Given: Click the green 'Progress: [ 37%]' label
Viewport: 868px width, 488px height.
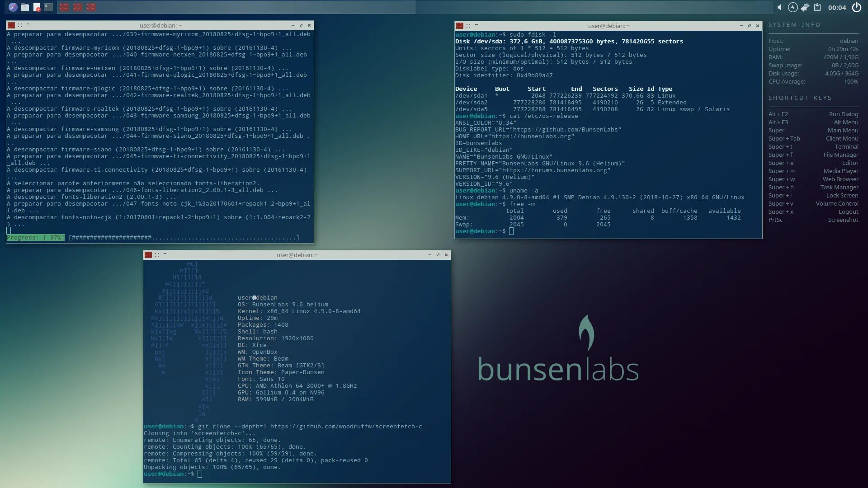Looking at the screenshot, I should click(x=35, y=238).
